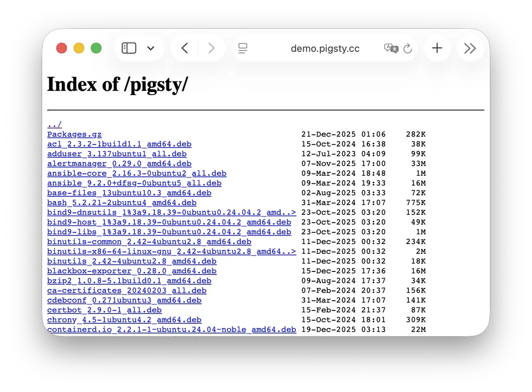
Task: Click the forward navigation arrow
Action: click(211, 48)
